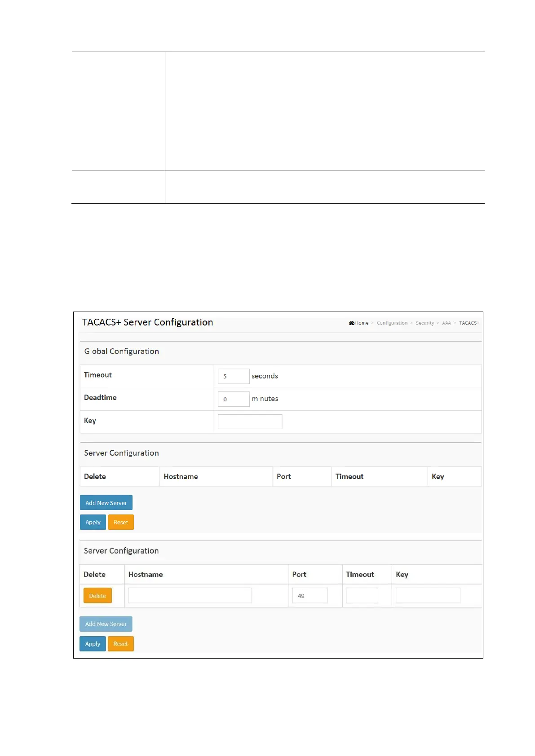This screenshot has height=756, width=535.
Task: Focus the global Timeout seconds field
Action: pos(234,376)
